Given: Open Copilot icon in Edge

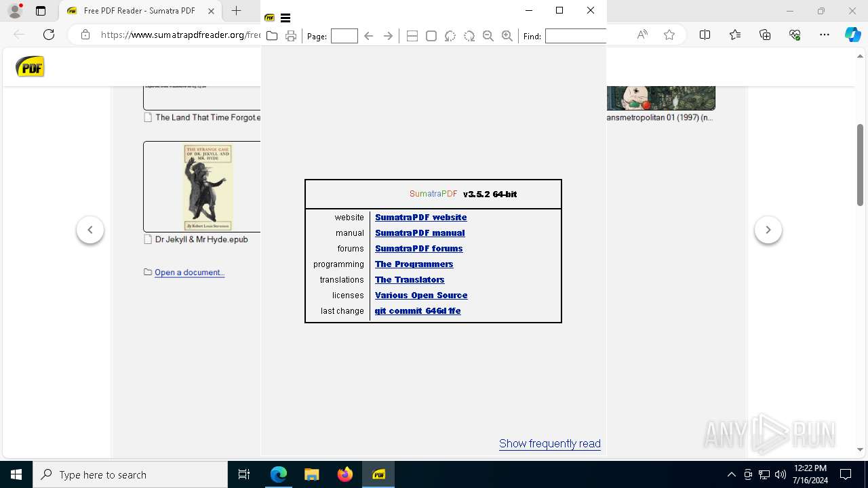Looking at the screenshot, I should 853,35.
